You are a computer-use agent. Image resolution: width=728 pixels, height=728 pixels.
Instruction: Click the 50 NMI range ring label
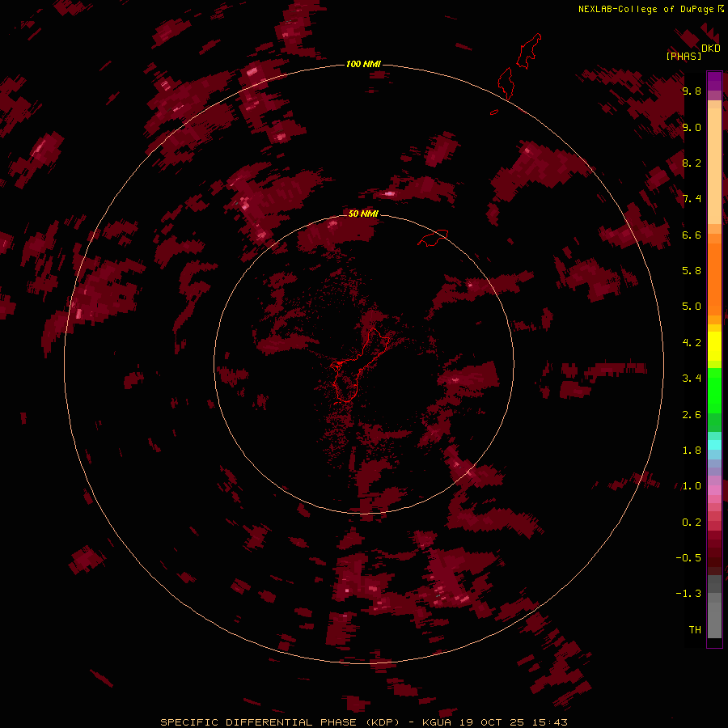coord(363,214)
